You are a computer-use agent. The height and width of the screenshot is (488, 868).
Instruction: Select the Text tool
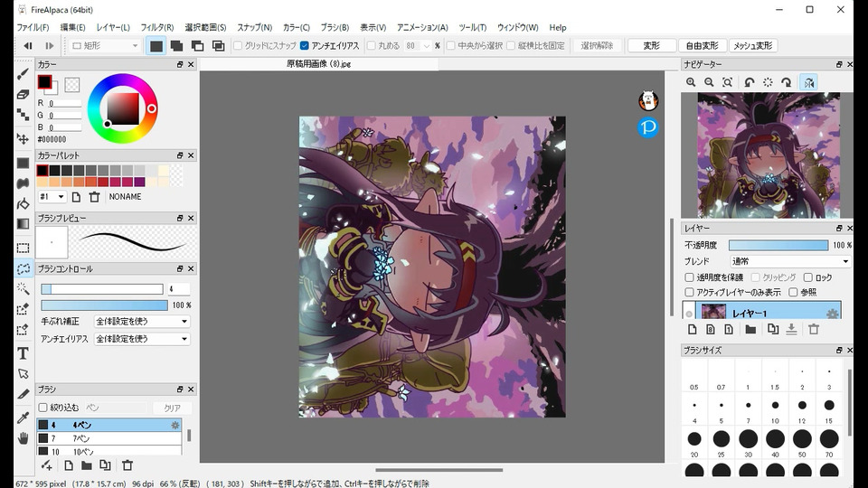pos(23,353)
